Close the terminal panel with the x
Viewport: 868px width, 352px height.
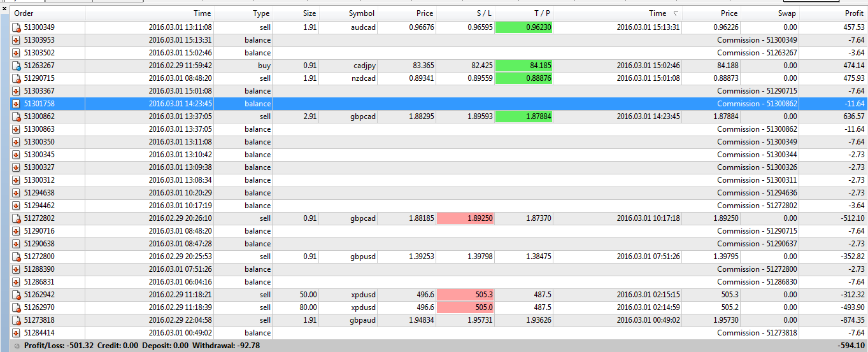tap(4, 10)
